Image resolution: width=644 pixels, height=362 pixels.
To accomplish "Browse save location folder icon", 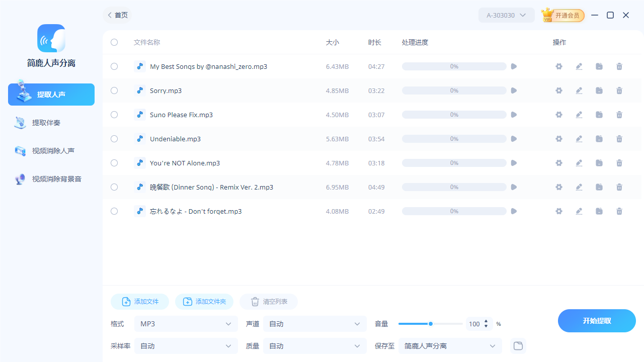I will pyautogui.click(x=518, y=346).
